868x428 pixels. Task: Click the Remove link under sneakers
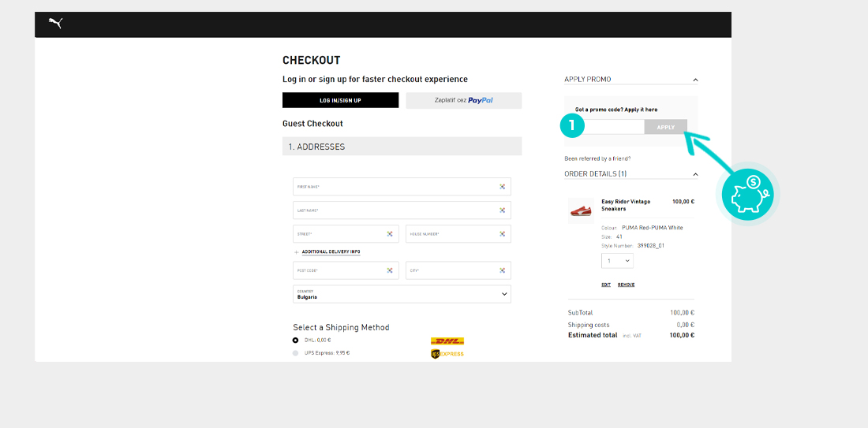[626, 285]
